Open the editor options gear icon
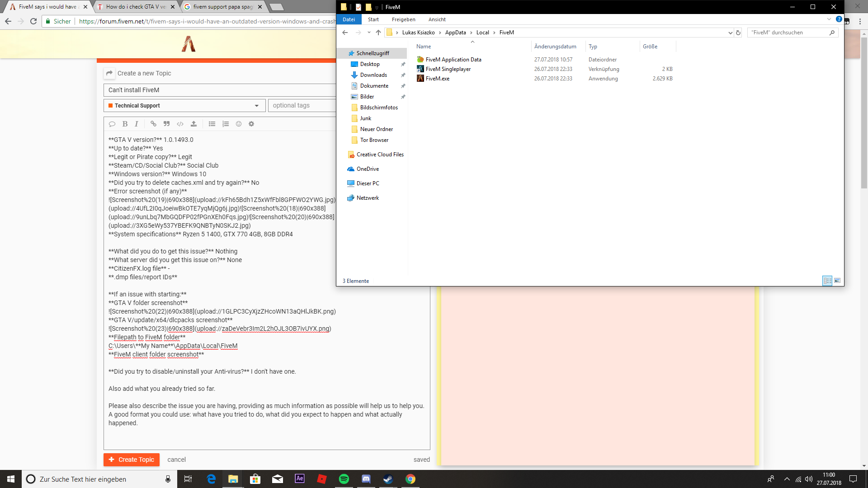This screenshot has height=488, width=868. [x=251, y=124]
